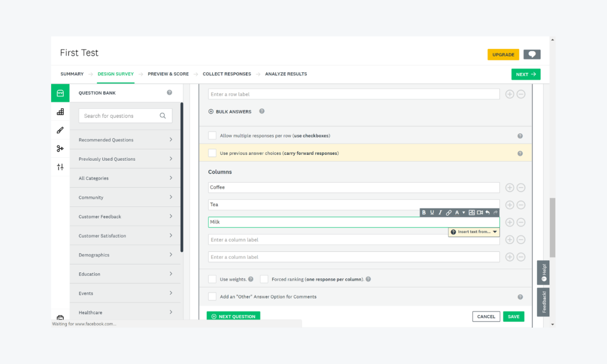Check the Use weights option
The height and width of the screenshot is (364, 607).
coord(212,279)
